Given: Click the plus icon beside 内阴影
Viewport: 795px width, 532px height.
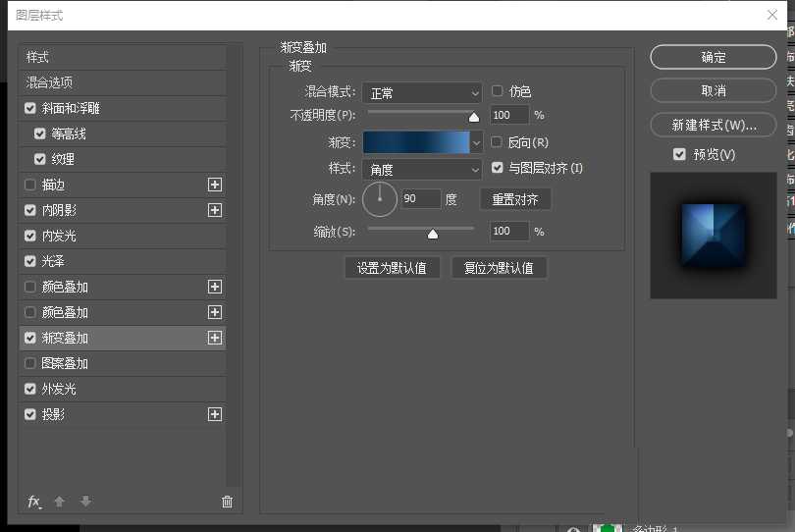Looking at the screenshot, I should point(215,210).
